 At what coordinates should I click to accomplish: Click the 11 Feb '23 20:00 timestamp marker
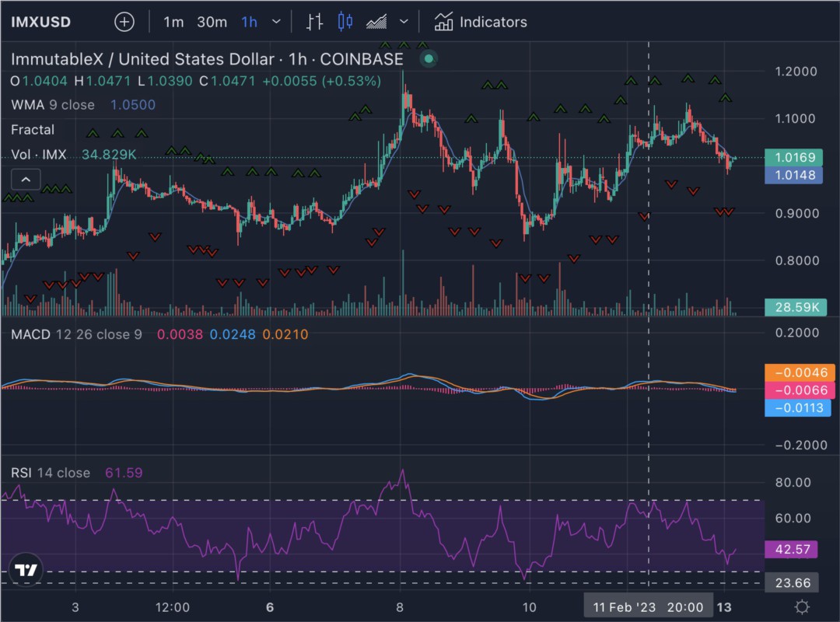(x=648, y=606)
